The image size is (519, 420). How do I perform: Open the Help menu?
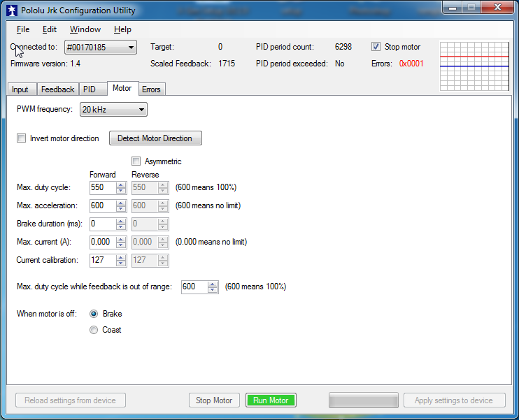122,29
